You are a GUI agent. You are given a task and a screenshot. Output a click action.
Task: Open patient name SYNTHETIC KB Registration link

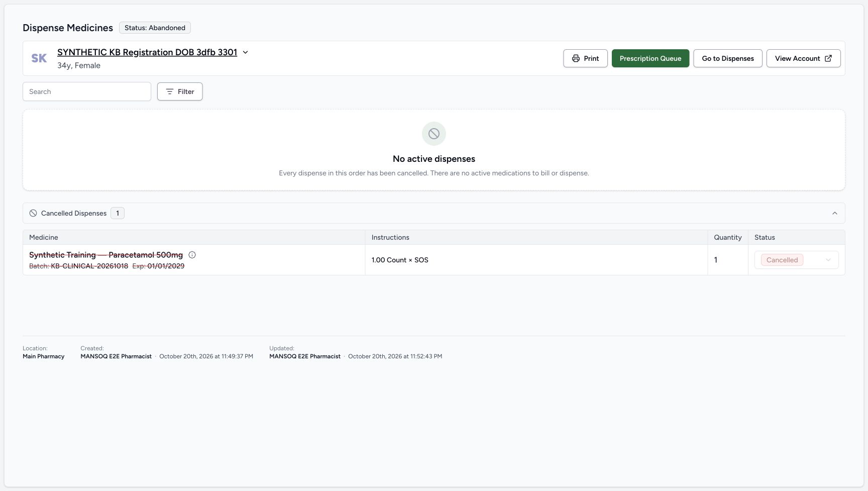(x=147, y=52)
